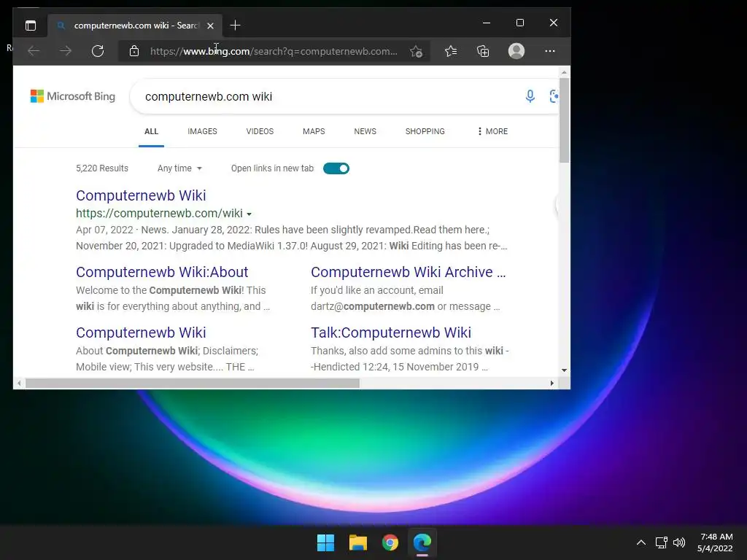This screenshot has width=747, height=560.
Task: Open Settings and more ellipsis menu
Action: click(550, 51)
